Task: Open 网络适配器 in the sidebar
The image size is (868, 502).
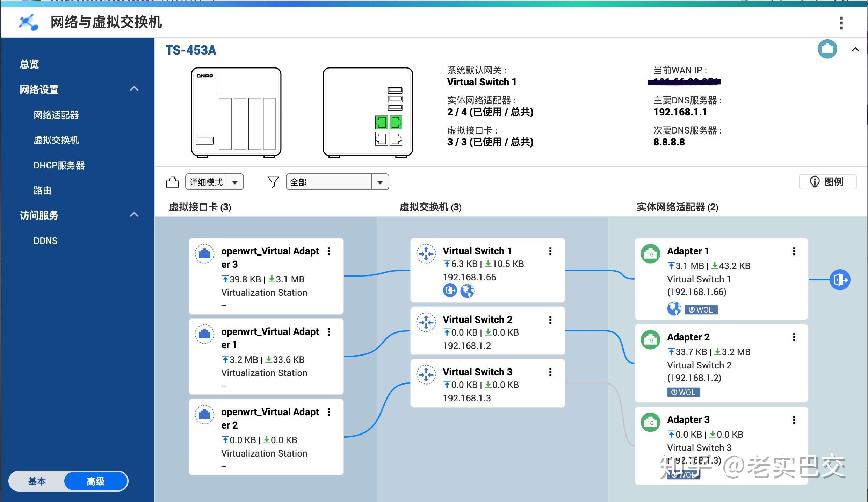Action: (56, 115)
